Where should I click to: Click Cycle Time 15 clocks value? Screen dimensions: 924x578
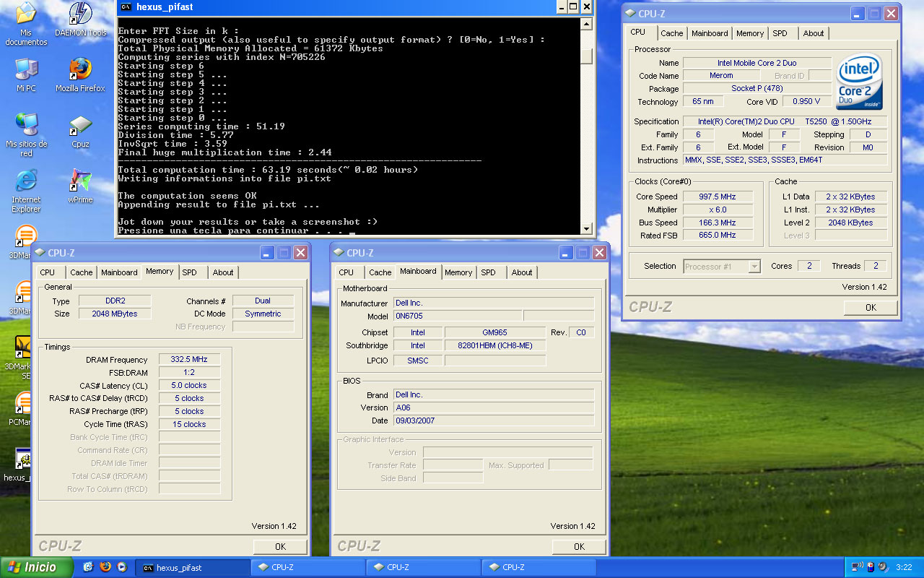coord(189,425)
